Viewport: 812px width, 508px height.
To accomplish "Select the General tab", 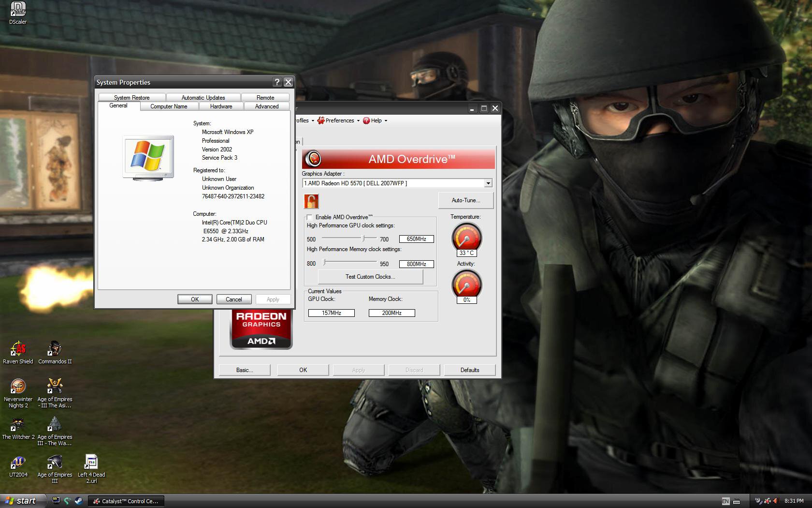I will click(x=118, y=106).
